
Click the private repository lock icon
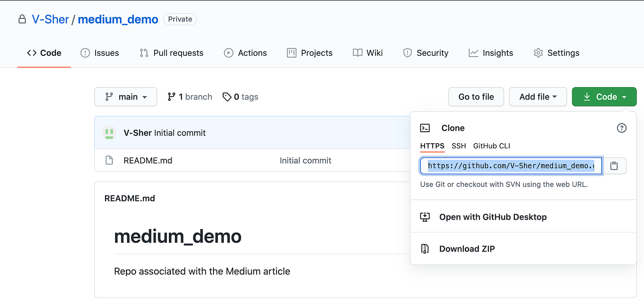pos(22,19)
